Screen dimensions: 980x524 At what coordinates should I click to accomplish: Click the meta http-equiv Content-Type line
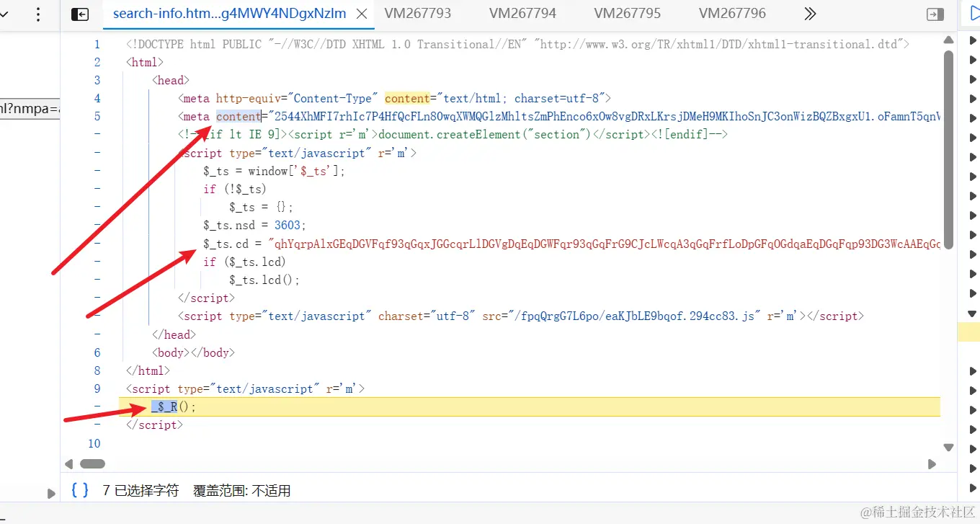pos(394,99)
